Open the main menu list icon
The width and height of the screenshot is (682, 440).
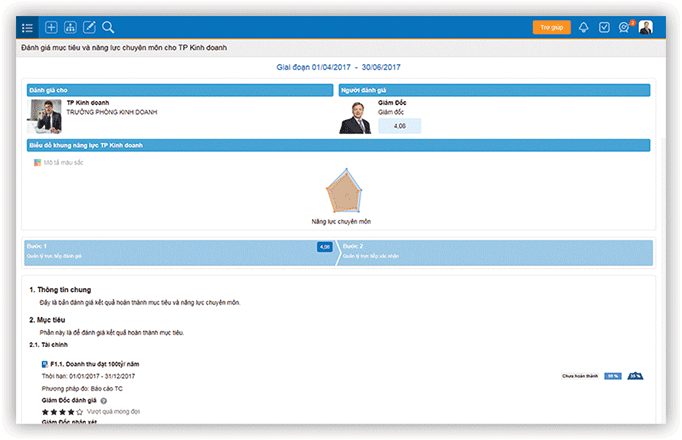[x=27, y=27]
